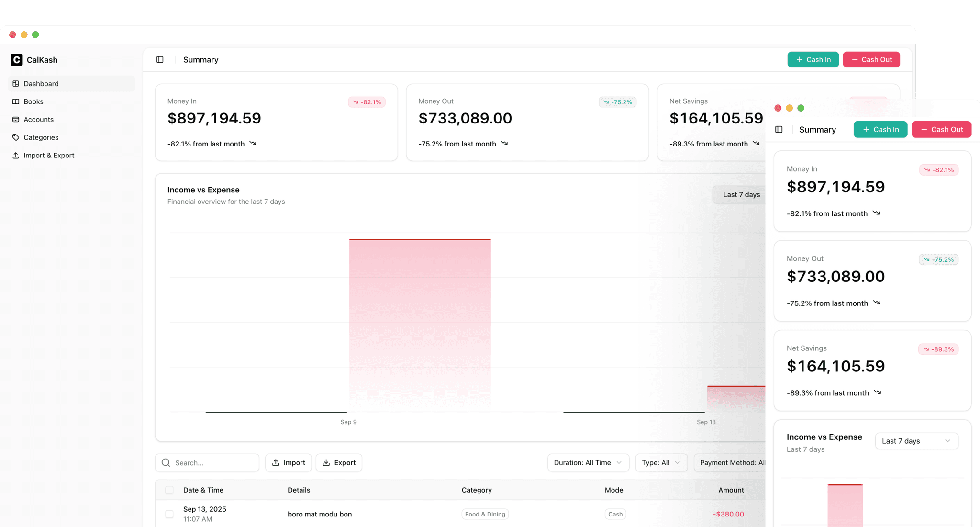Click the sidebar collapse icon next to Summary
Image resolution: width=980 pixels, height=527 pixels.
[160, 59]
